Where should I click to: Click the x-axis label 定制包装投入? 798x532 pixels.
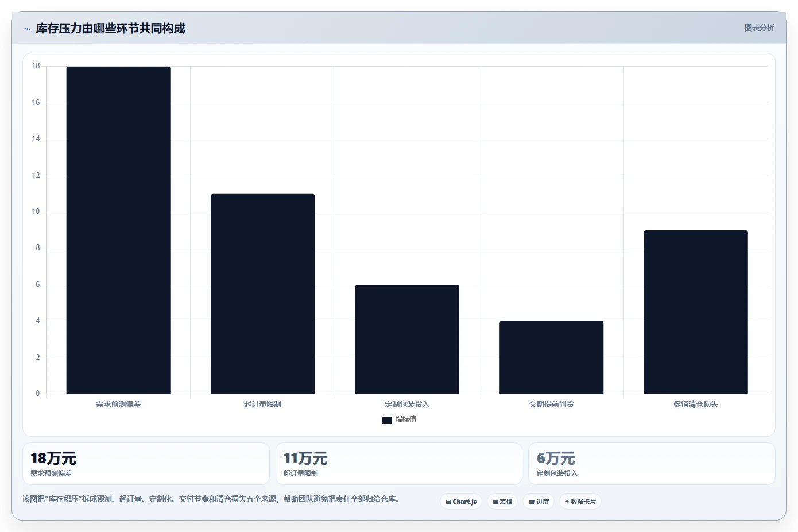[x=407, y=404]
